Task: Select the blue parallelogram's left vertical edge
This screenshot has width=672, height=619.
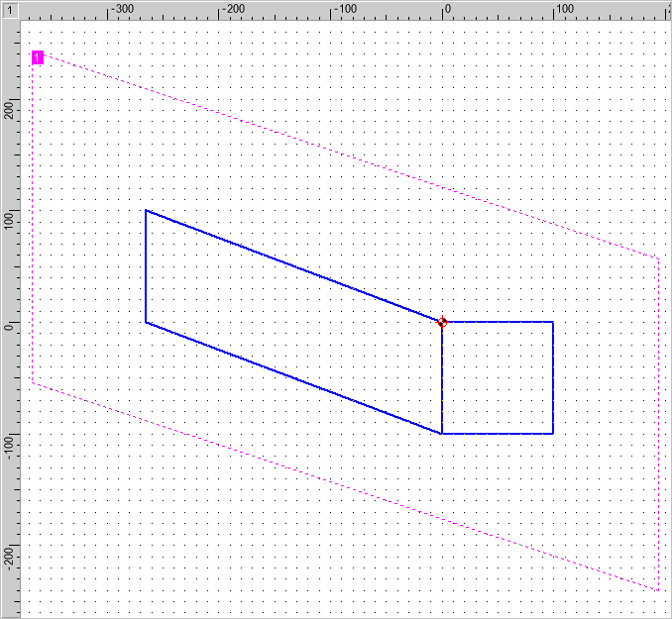Action: pyautogui.click(x=146, y=266)
